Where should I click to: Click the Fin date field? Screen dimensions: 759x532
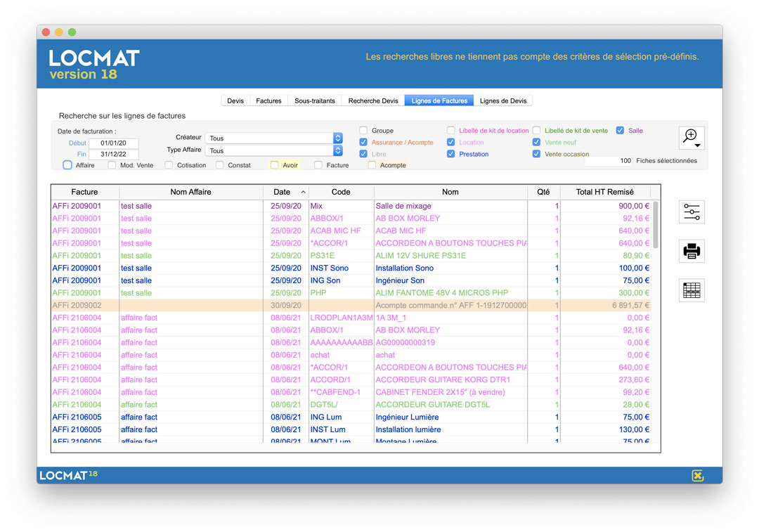(x=113, y=155)
